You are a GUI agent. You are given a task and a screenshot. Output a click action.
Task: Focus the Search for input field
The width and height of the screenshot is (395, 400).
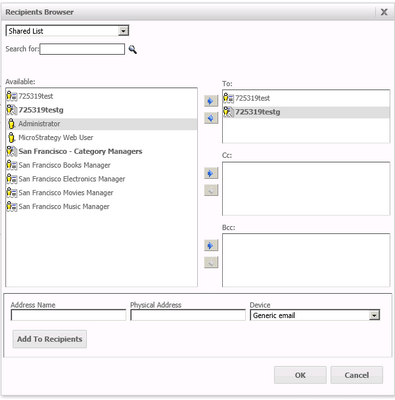[82, 49]
